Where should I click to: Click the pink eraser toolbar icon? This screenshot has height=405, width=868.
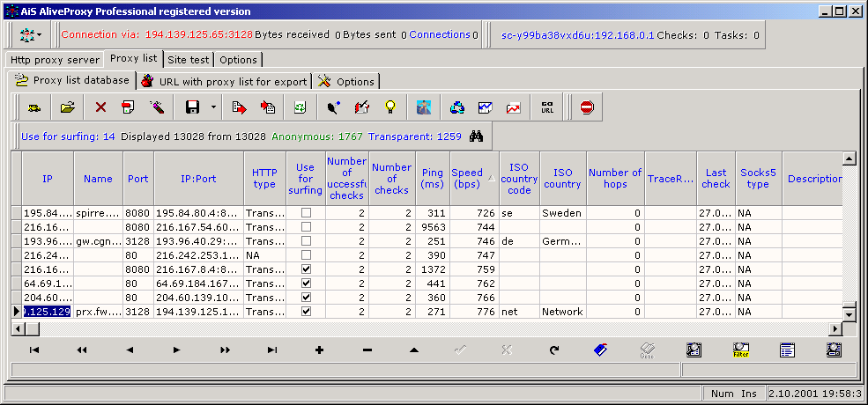(157, 107)
